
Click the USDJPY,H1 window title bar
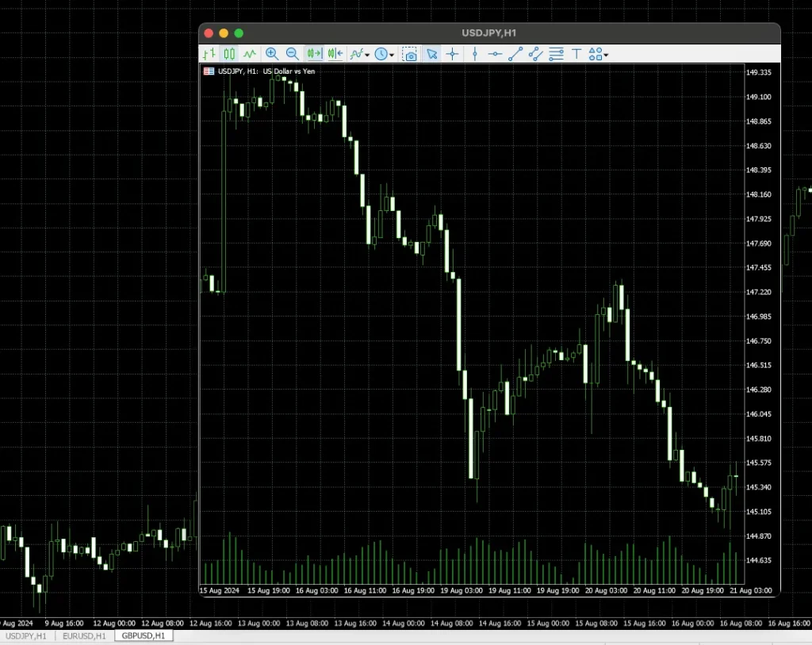489,33
